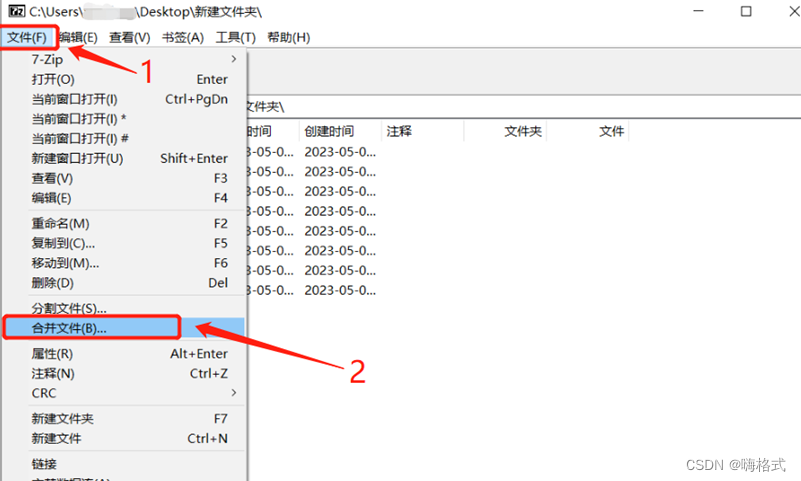Open the 工具(T) menu
801x481 pixels.
[235, 37]
